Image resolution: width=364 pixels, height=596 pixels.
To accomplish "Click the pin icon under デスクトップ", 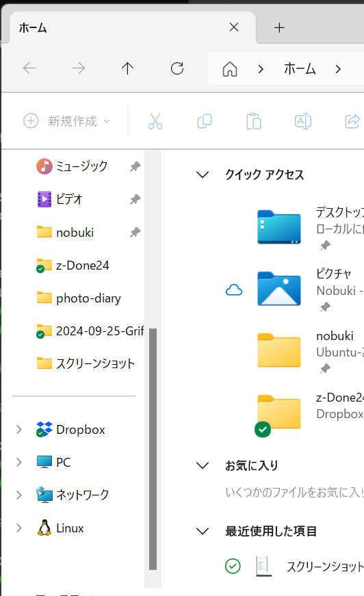I will (325, 246).
